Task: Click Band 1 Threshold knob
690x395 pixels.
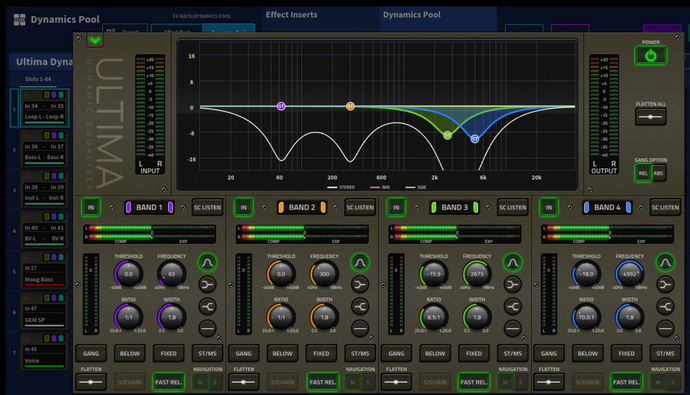Action: [128, 274]
